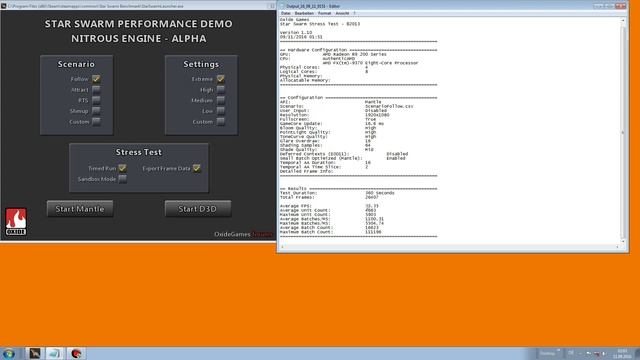Click the 'Average FPS' result line

(329, 206)
